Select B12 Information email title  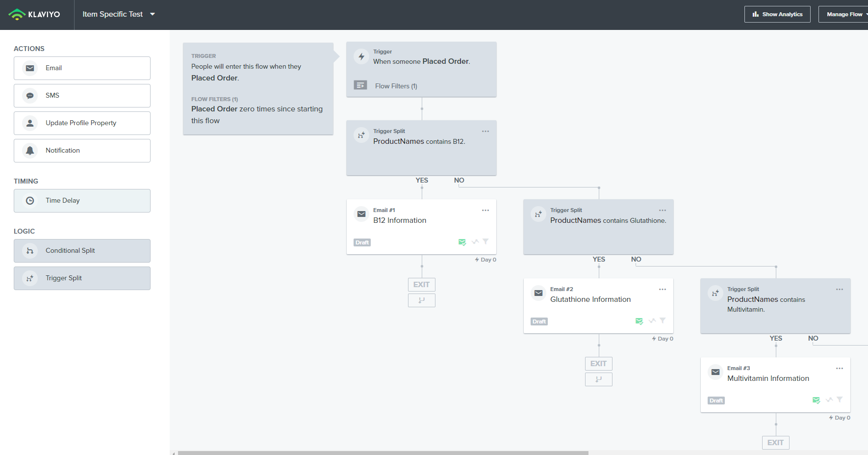click(x=400, y=220)
